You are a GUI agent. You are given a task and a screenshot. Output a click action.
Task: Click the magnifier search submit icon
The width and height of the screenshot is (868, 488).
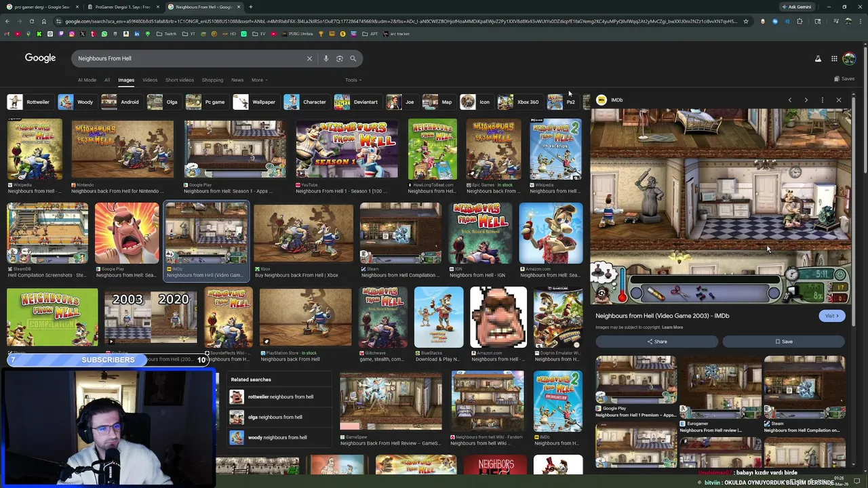(353, 58)
